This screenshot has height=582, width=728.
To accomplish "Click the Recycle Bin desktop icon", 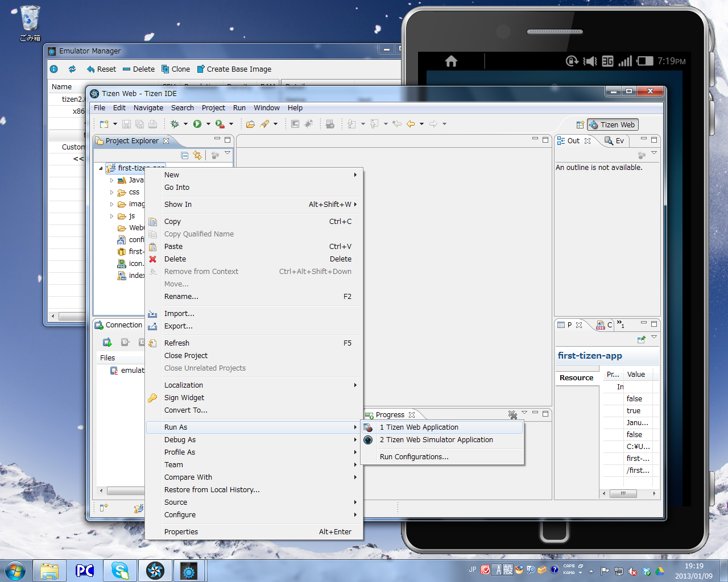I will [30, 23].
